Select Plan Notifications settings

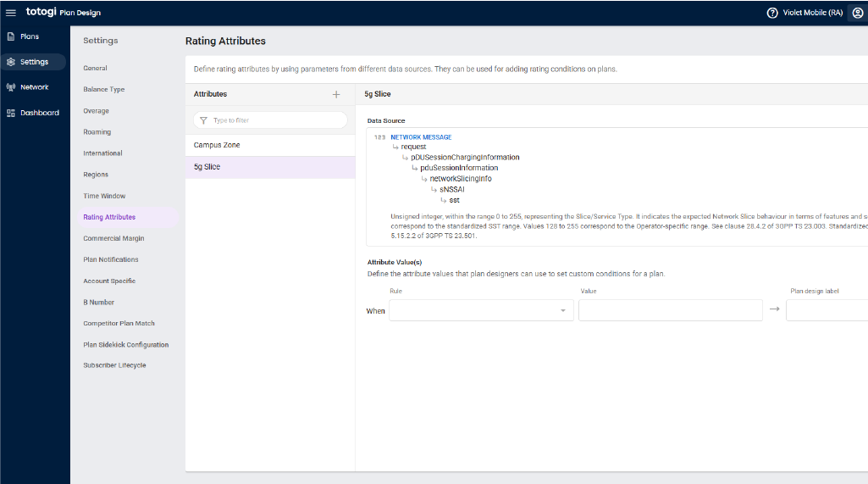point(111,259)
